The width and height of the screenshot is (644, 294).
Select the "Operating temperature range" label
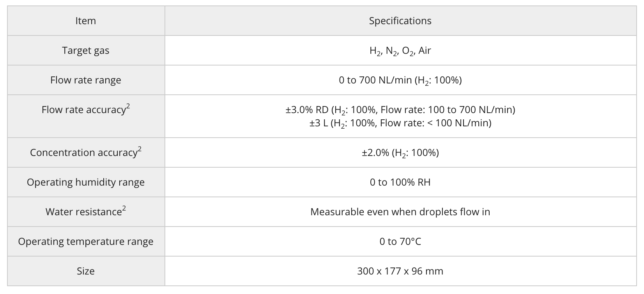pos(85,242)
